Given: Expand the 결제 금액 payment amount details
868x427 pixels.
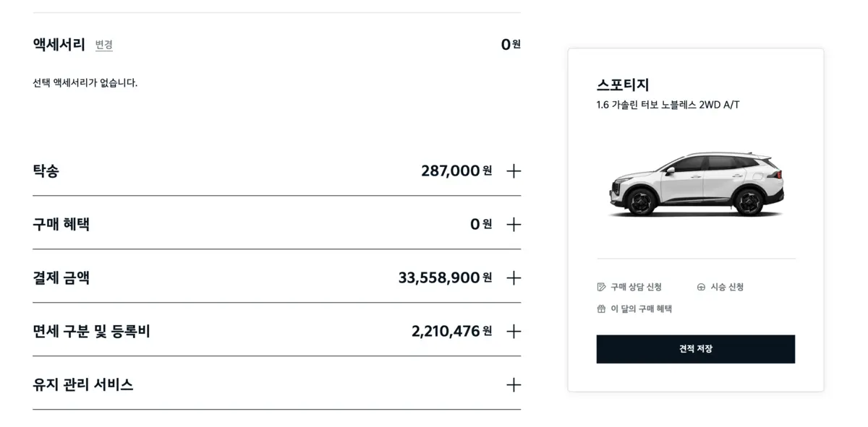Looking at the screenshot, I should pos(513,277).
